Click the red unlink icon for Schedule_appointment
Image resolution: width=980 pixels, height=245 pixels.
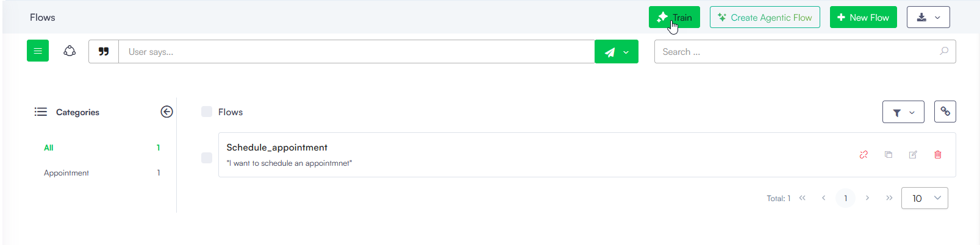coord(864,155)
